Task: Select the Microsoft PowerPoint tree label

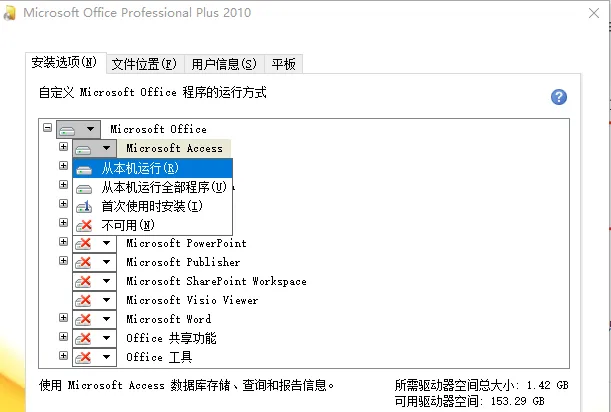Action: (186, 243)
